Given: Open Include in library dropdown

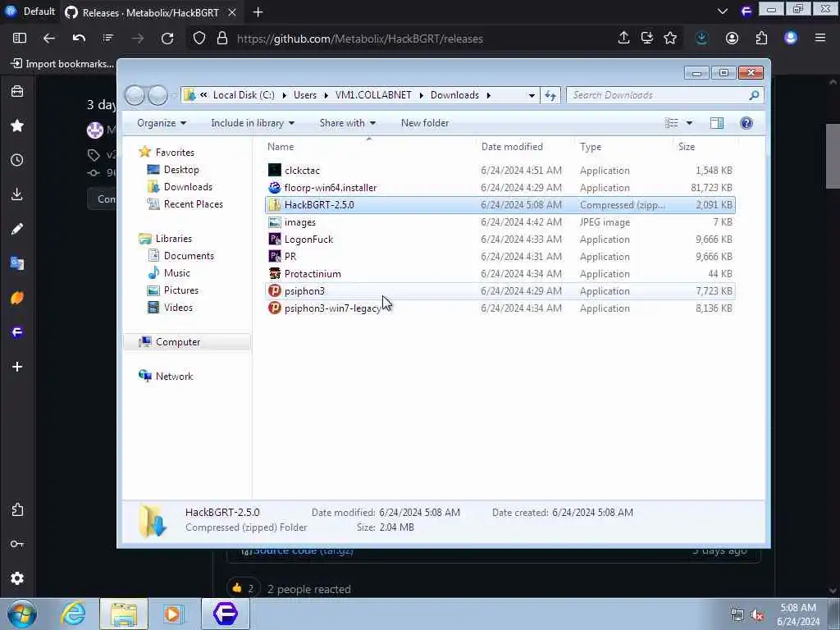Looking at the screenshot, I should pyautogui.click(x=253, y=123).
